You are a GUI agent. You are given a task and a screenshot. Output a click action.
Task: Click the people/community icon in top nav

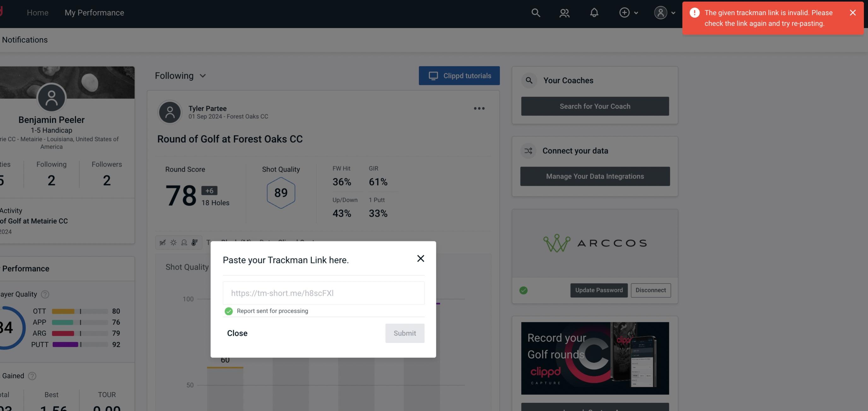[564, 12]
